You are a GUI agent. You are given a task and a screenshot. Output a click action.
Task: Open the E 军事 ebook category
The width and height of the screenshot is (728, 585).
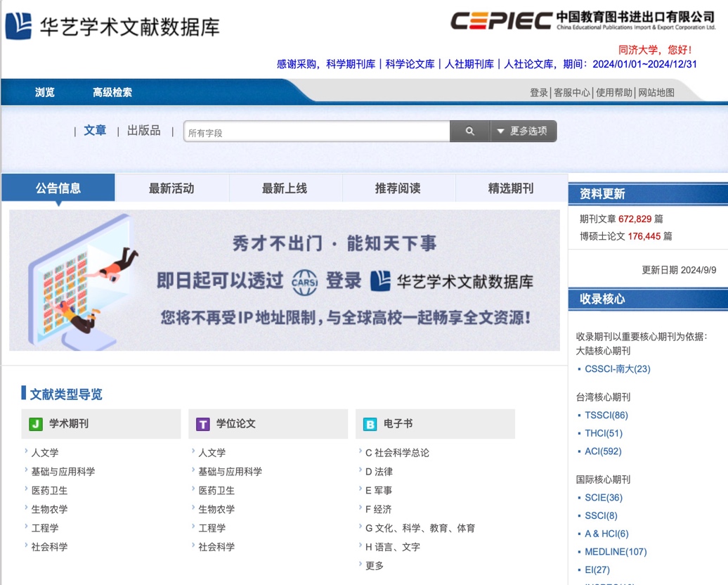pyautogui.click(x=379, y=491)
